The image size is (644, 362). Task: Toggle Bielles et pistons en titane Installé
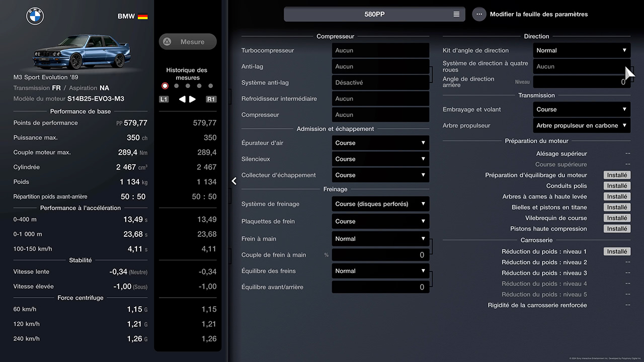(x=617, y=207)
